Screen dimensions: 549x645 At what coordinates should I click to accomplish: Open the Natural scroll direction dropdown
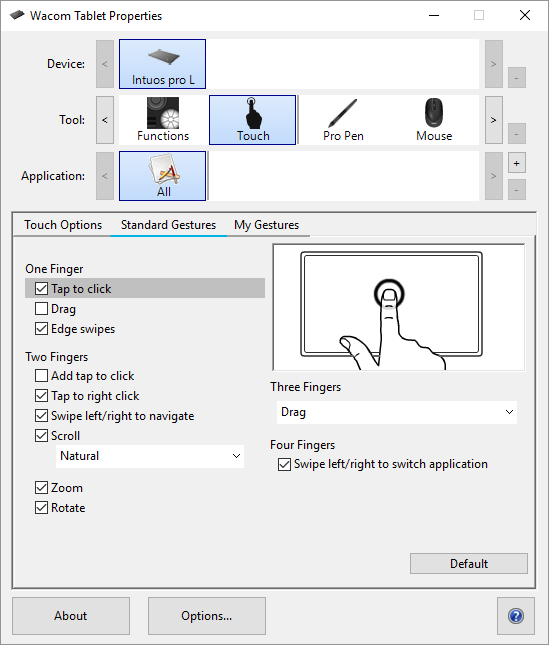pos(150,456)
